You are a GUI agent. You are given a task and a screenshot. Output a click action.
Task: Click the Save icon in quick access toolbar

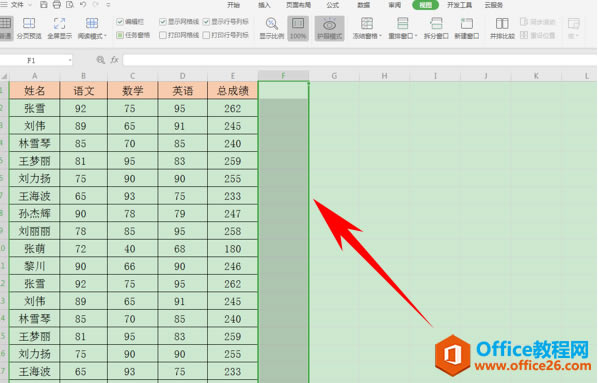point(43,5)
